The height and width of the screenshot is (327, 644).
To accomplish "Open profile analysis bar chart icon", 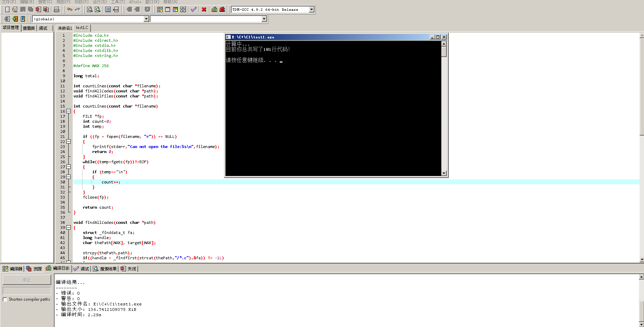I will [x=214, y=9].
